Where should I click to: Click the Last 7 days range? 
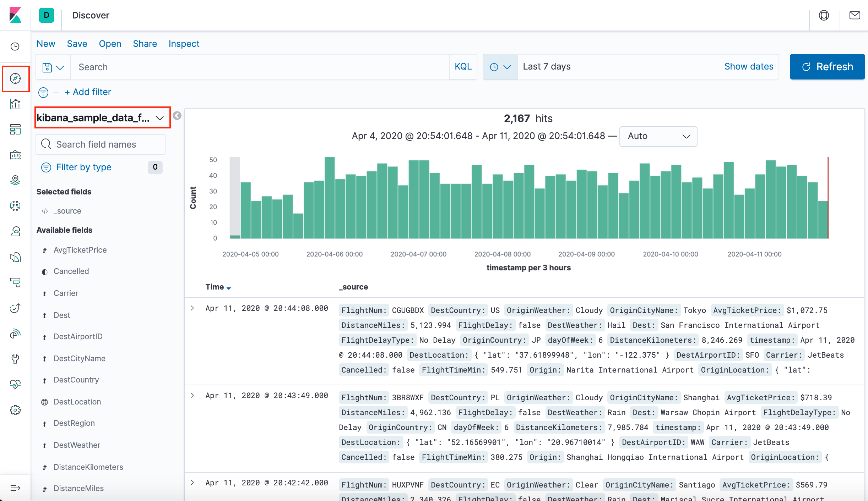tap(547, 66)
